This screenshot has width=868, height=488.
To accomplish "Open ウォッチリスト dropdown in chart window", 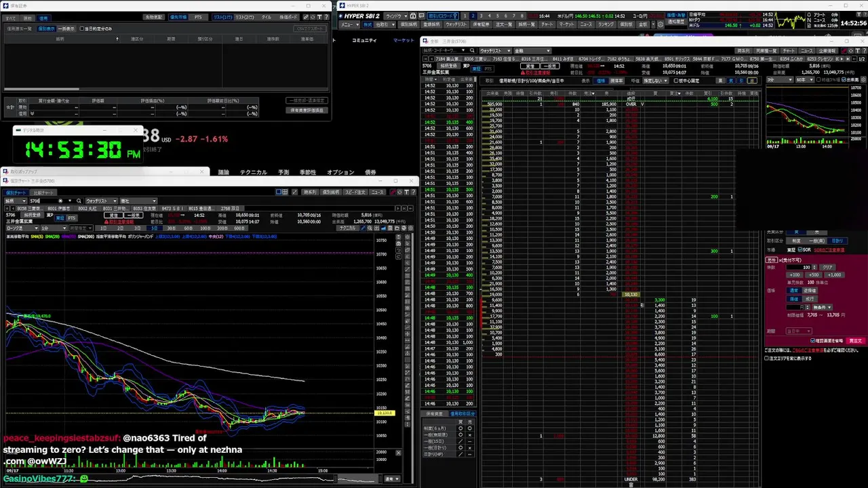I will [x=101, y=201].
